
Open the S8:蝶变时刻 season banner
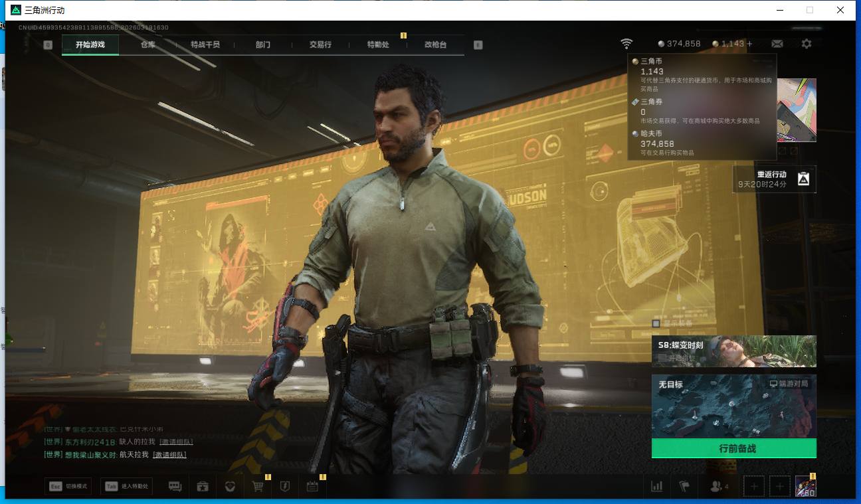pyautogui.click(x=733, y=351)
